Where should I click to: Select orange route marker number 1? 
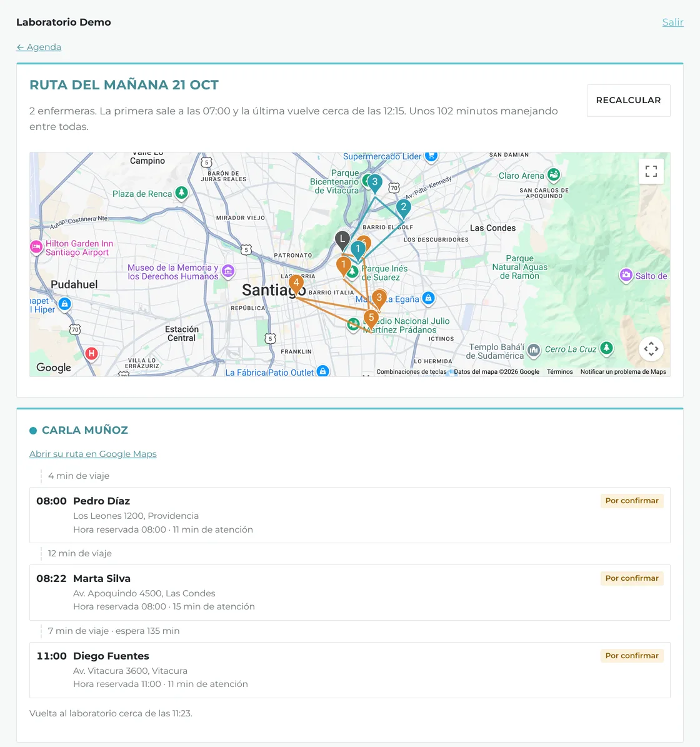click(x=343, y=266)
